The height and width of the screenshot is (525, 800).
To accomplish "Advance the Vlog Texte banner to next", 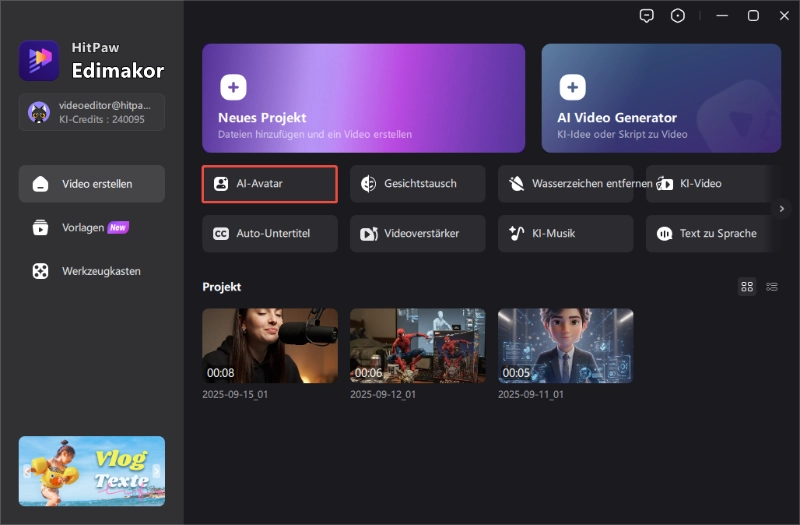I will coord(156,471).
